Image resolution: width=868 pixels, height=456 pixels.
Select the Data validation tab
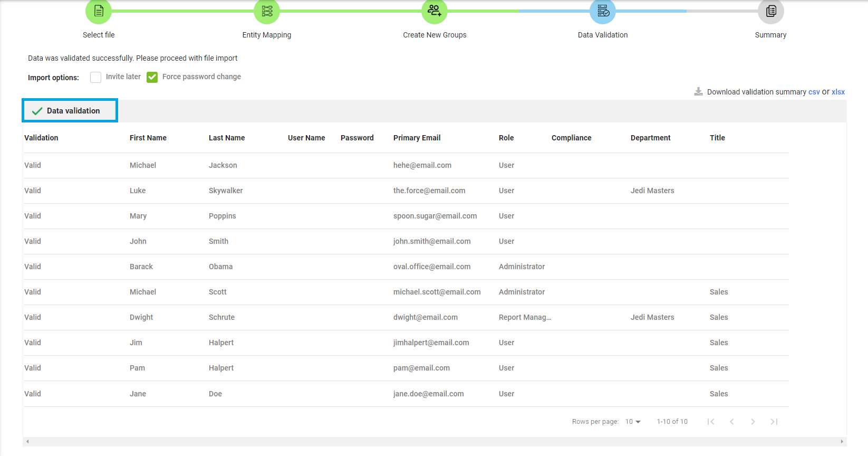coord(70,111)
